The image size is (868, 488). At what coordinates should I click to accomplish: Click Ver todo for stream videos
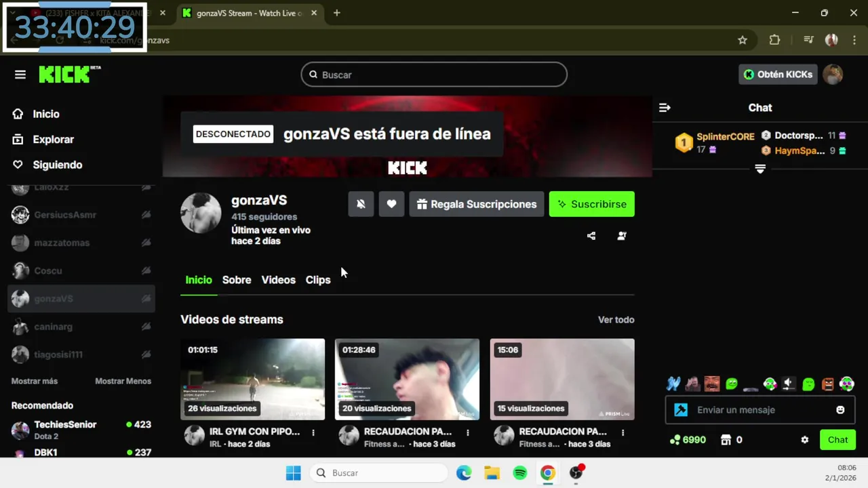pyautogui.click(x=616, y=320)
